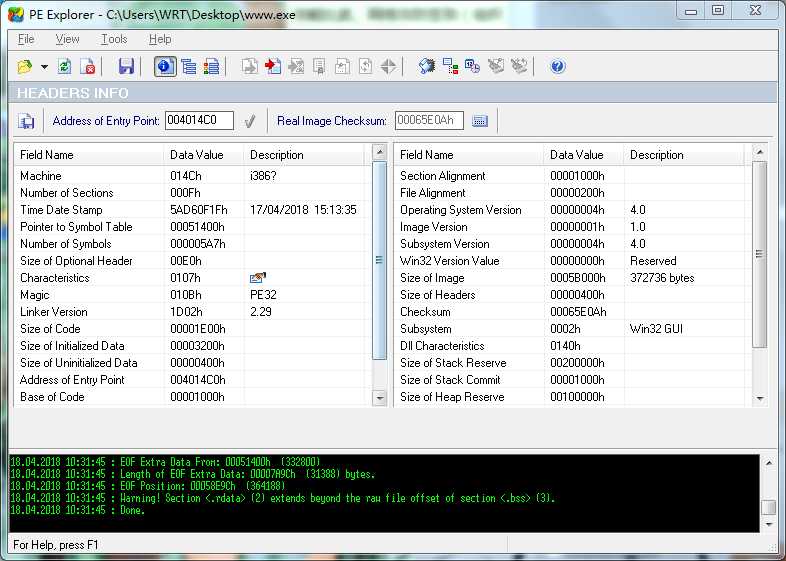The height and width of the screenshot is (561, 786).
Task: Click the Reopen file green arrows icon
Action: pos(65,66)
